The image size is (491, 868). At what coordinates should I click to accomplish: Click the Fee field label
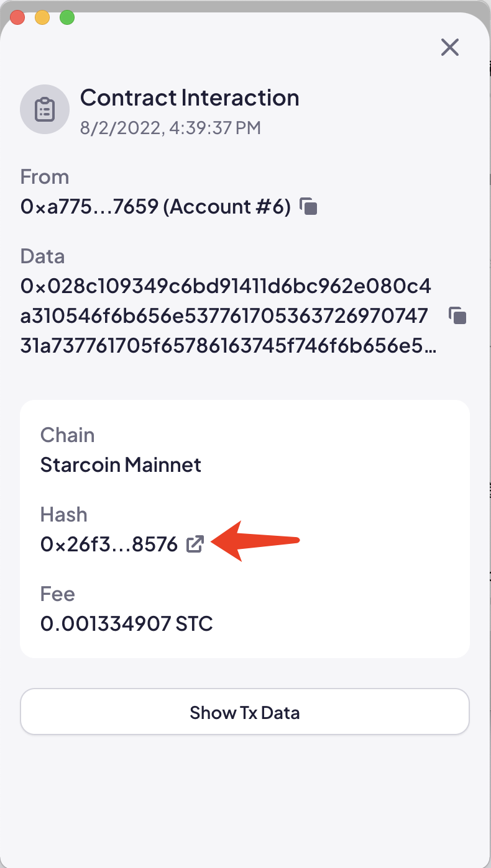click(x=57, y=594)
